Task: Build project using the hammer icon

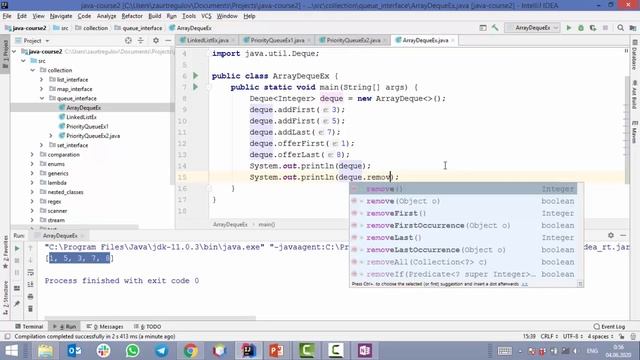Action: (x=495, y=28)
